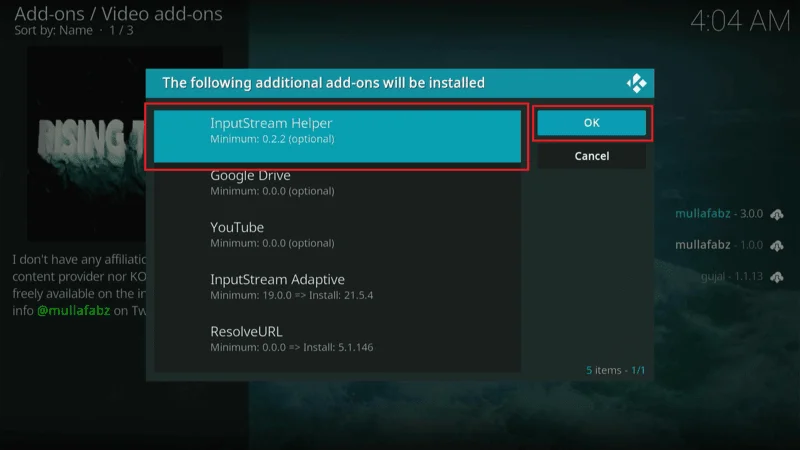Image resolution: width=800 pixels, height=450 pixels.
Task: Click 'Sort by: Name' label
Action: 54,30
